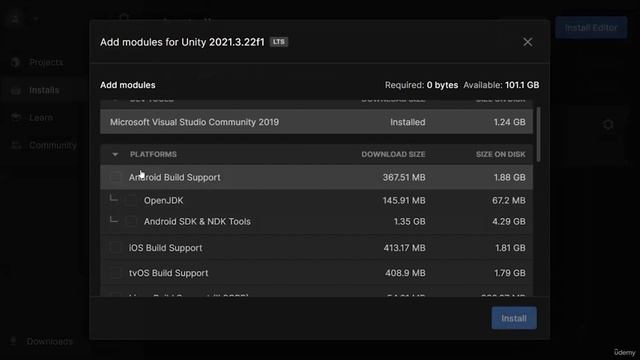
Task: Click the 4.29 GB size on disk value
Action: click(x=509, y=221)
